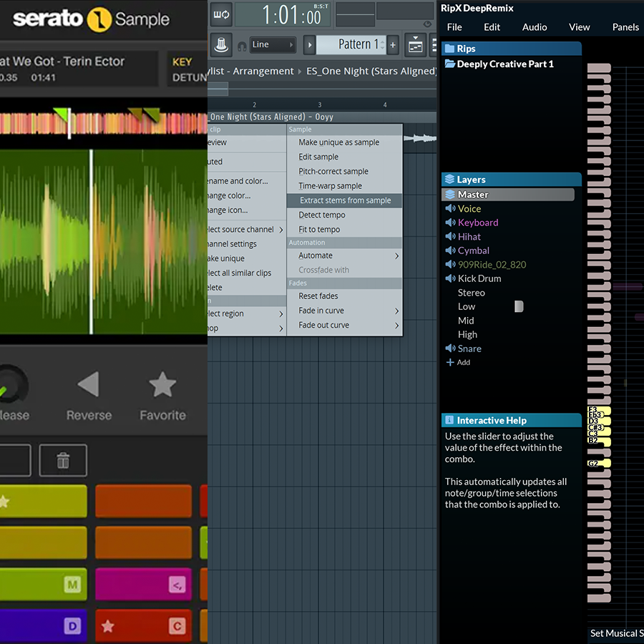Open the Line snap dropdown

pos(272,44)
